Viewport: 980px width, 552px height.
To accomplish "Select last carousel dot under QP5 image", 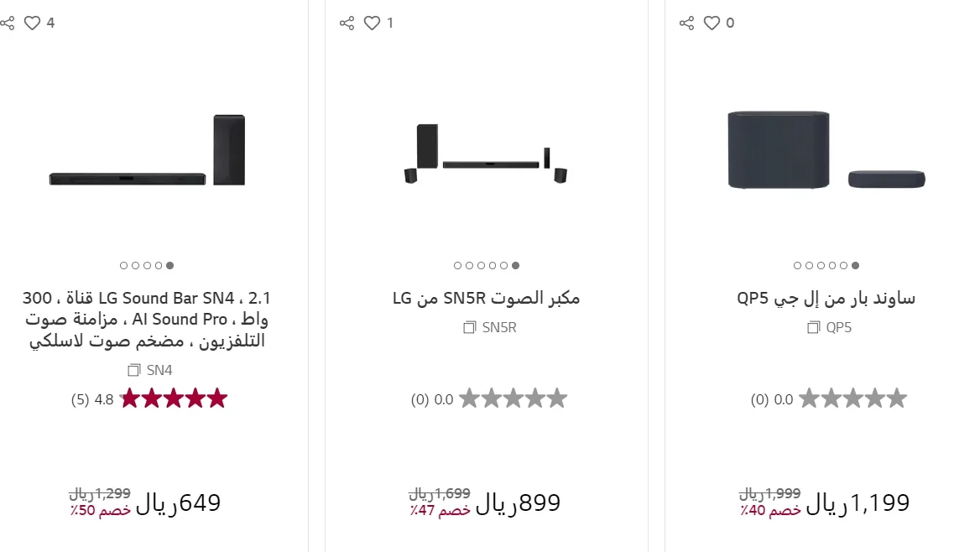I will pos(855,265).
